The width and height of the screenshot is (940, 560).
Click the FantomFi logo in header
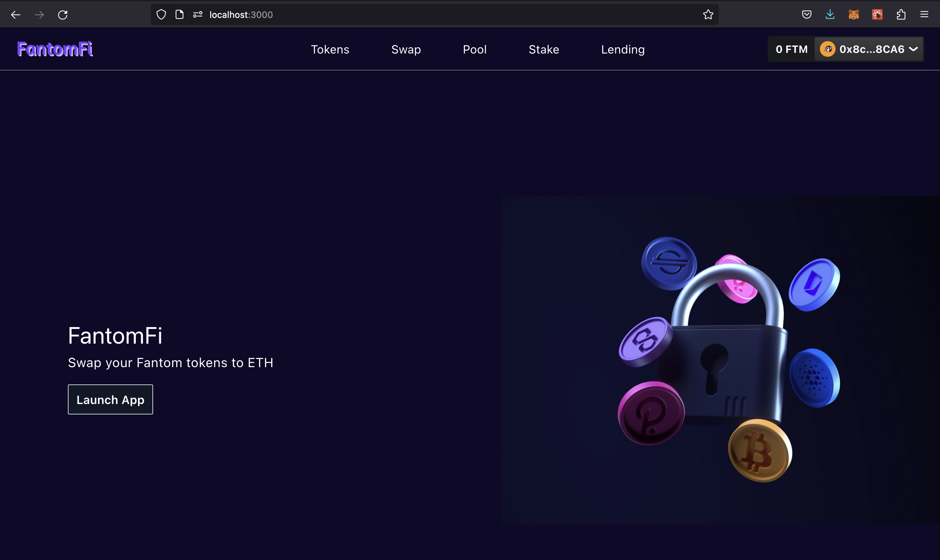(55, 49)
